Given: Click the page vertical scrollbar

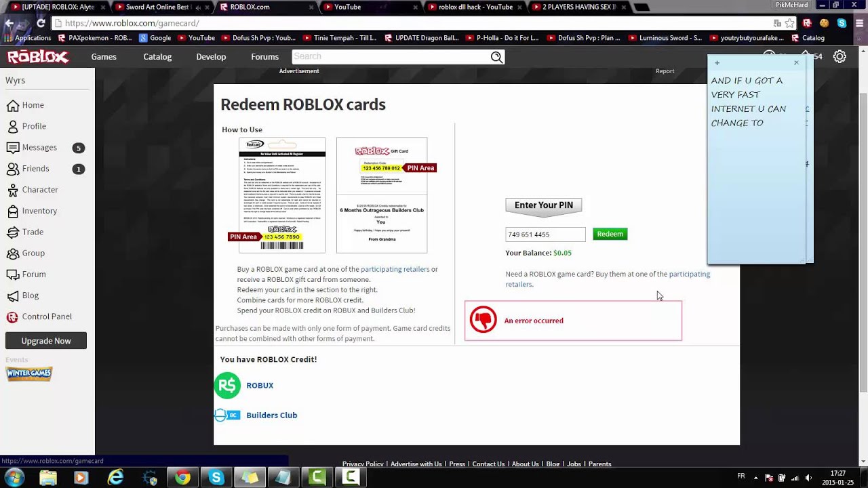Looking at the screenshot, I should (x=863, y=241).
